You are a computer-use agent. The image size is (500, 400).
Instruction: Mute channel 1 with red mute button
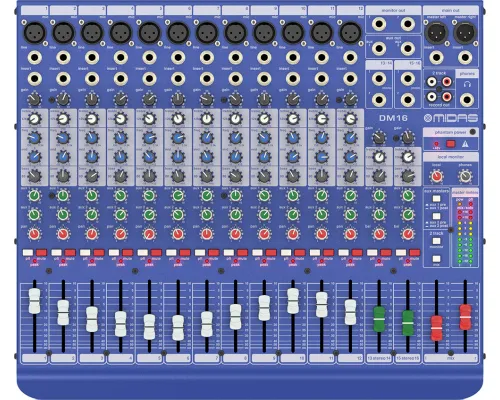click(42, 252)
